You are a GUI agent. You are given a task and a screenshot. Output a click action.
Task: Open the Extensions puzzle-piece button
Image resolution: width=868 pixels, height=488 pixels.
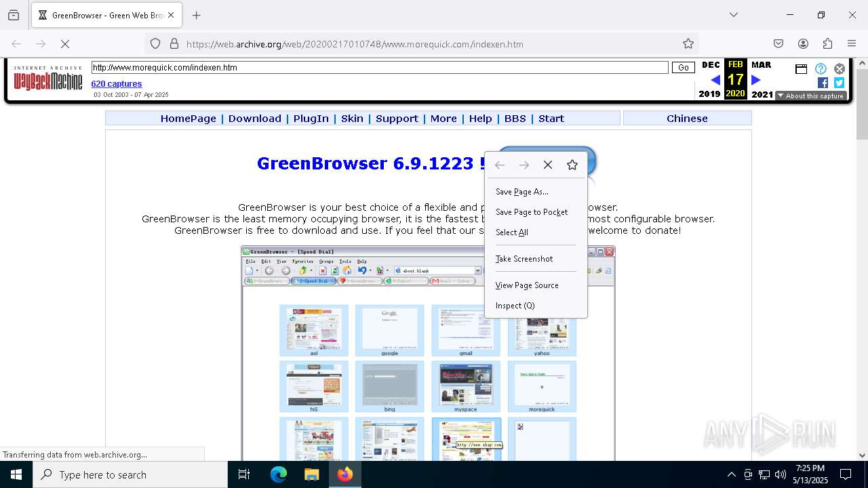[827, 43]
